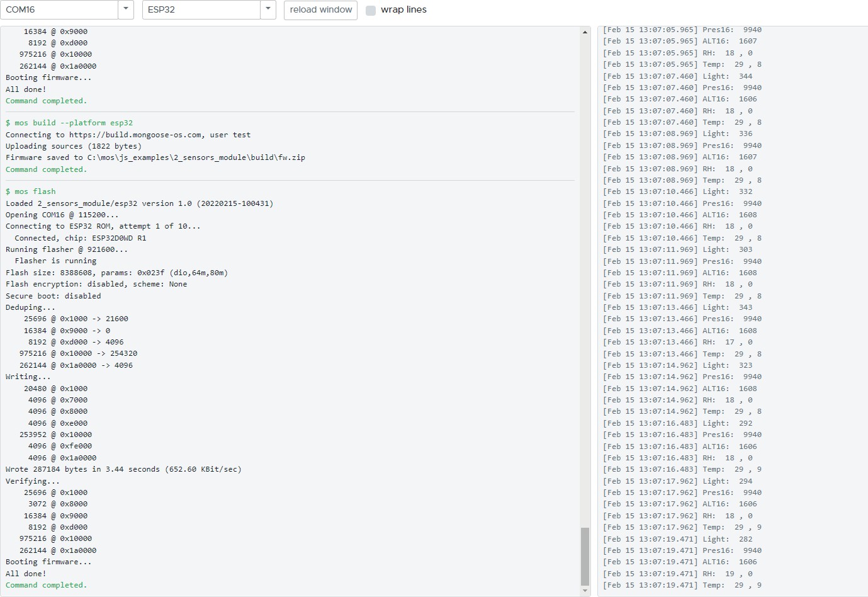Enable the wrap lines checkbox
Screen dimensions: 868x597
(x=371, y=10)
